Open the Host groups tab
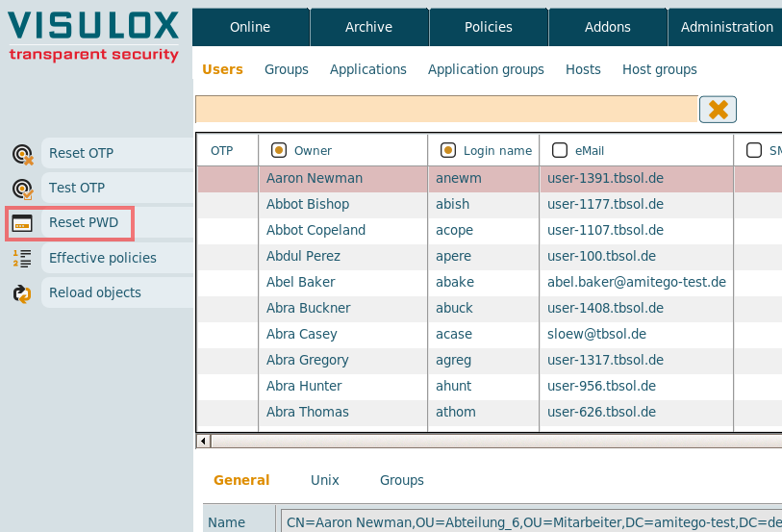The image size is (782, 532). 659,69
